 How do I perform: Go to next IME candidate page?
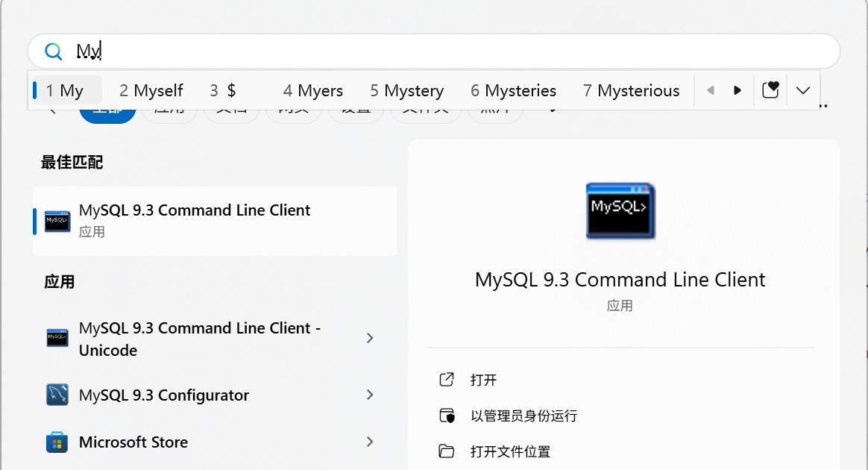pos(737,90)
